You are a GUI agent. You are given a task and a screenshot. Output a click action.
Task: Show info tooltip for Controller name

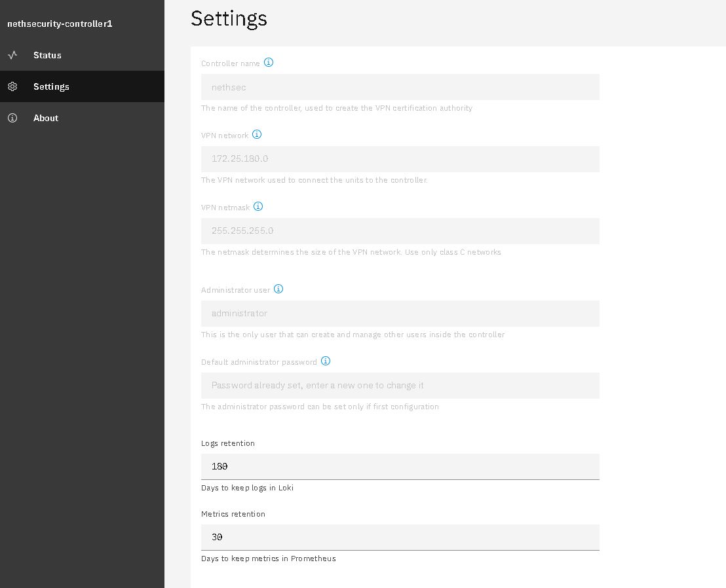pos(269,62)
